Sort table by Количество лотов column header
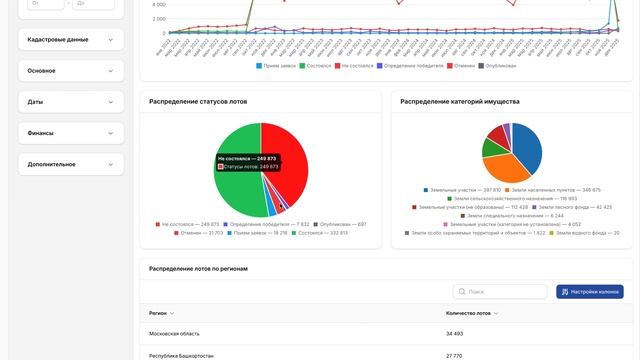Image resolution: width=640 pixels, height=360 pixels. [472, 313]
